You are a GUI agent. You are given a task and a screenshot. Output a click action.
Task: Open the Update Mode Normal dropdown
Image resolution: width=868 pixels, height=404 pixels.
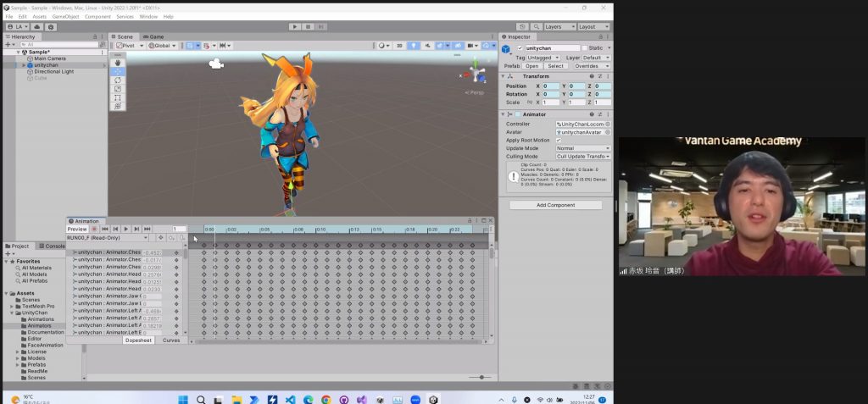click(583, 148)
